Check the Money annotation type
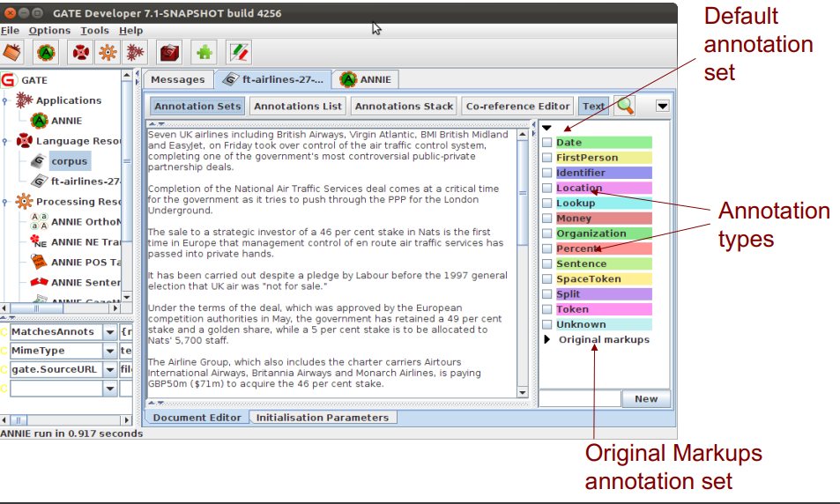The height and width of the screenshot is (504, 840). click(547, 218)
